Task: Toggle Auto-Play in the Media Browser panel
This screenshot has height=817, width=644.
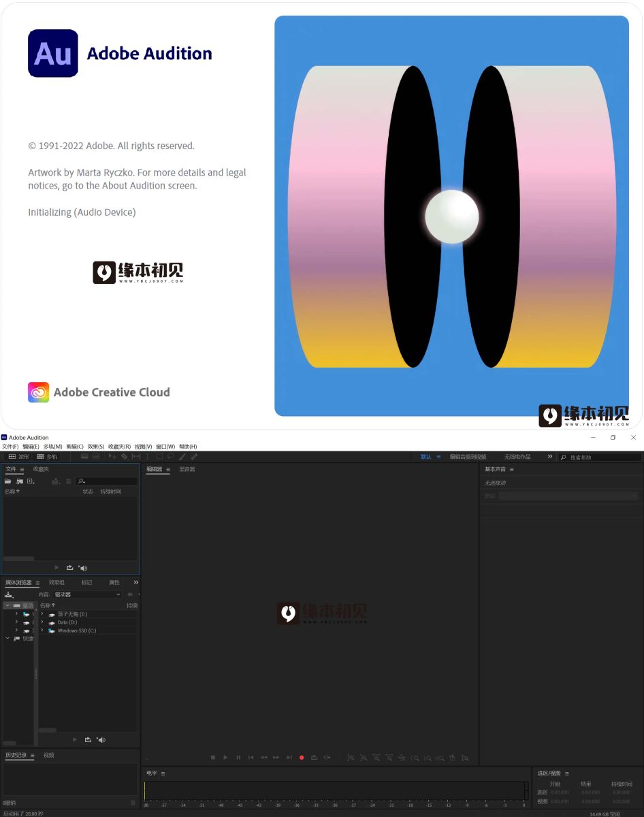Action: coord(101,740)
